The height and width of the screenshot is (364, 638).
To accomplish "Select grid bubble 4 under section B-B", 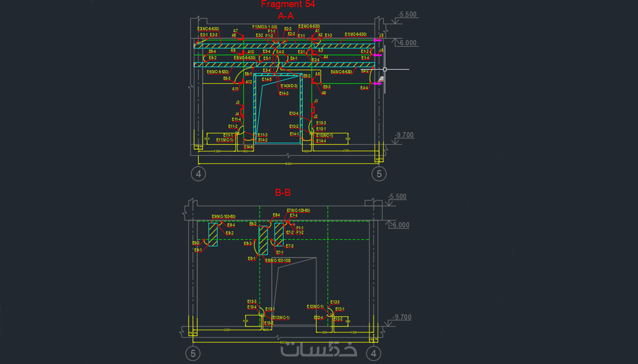I will [x=373, y=353].
